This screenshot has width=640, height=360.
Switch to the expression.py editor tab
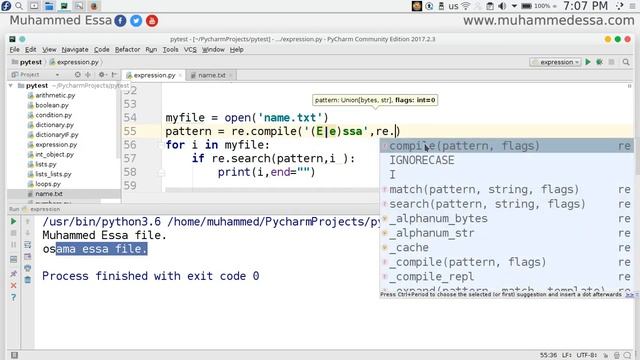pyautogui.click(x=154, y=75)
